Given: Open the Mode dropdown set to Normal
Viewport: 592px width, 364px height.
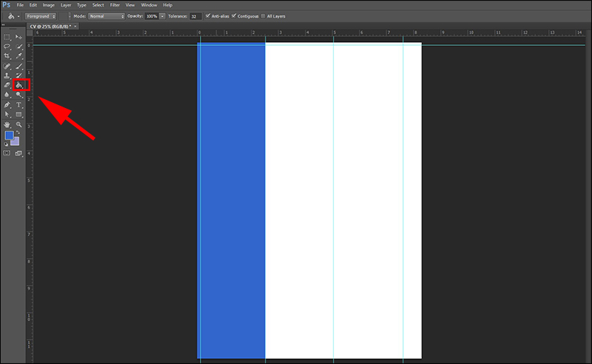Looking at the screenshot, I should click(107, 16).
